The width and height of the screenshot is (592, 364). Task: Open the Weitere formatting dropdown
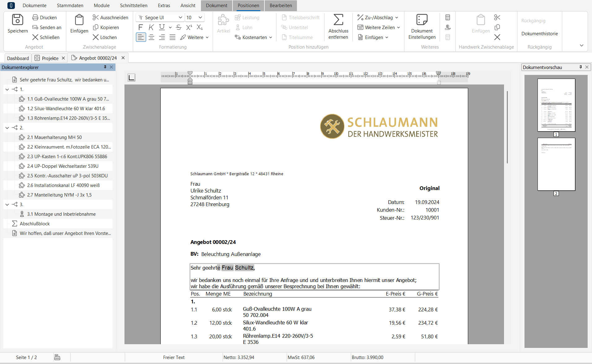[194, 37]
